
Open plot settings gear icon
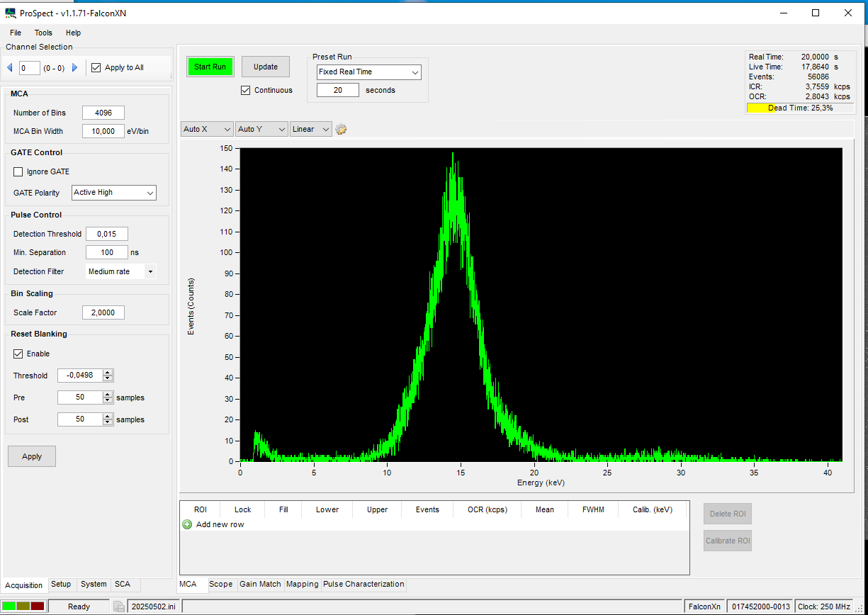click(341, 129)
